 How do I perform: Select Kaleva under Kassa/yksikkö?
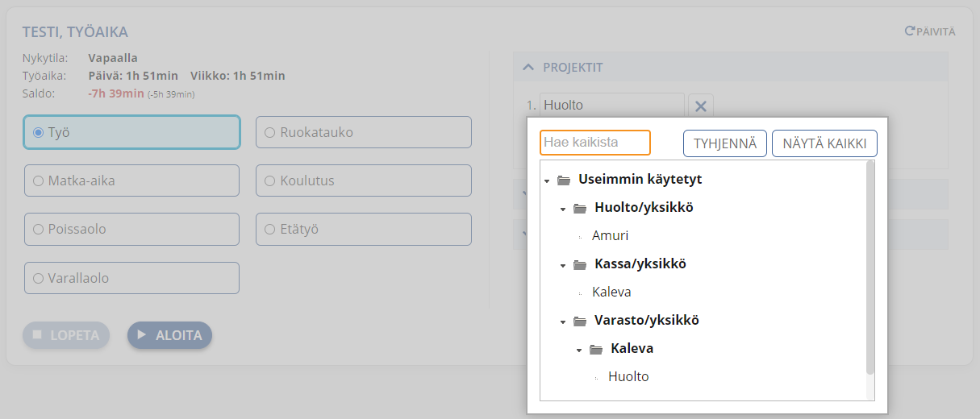point(611,292)
